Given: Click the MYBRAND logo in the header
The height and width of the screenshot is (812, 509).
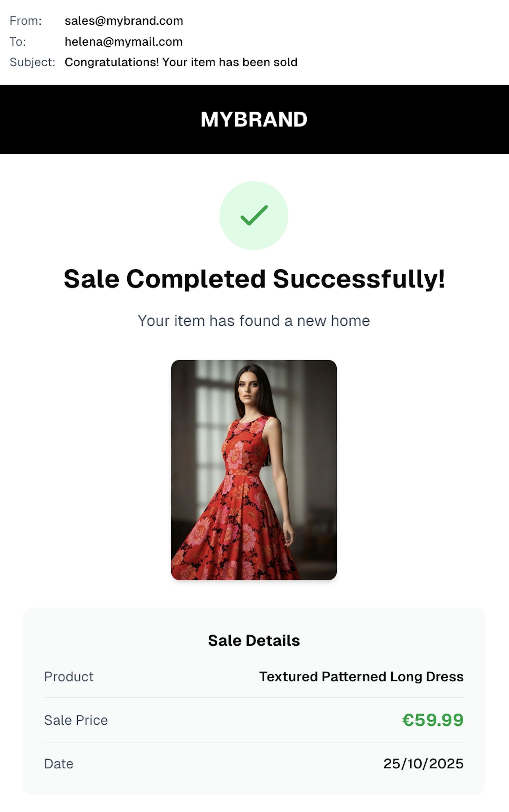Looking at the screenshot, I should pyautogui.click(x=254, y=119).
